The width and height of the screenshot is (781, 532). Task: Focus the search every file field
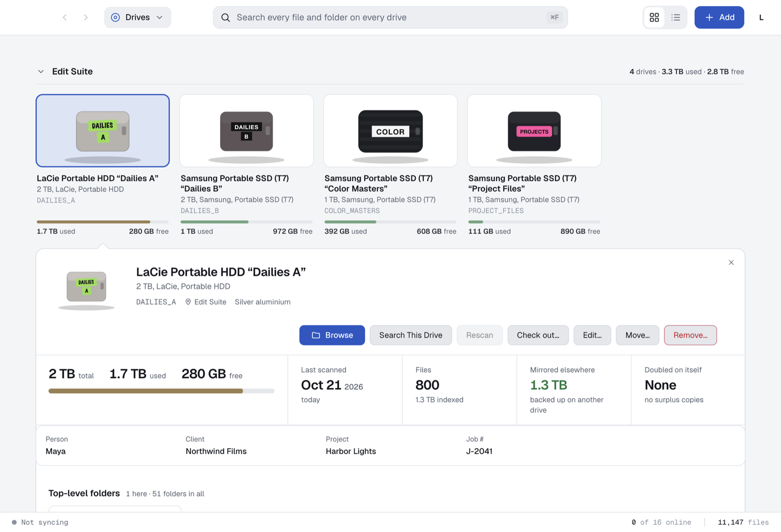click(x=390, y=18)
